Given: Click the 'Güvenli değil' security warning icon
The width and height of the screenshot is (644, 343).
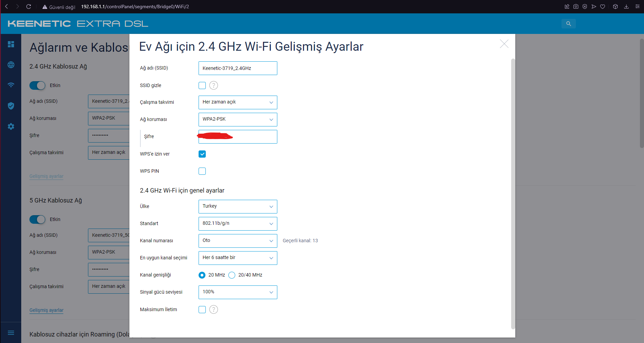Looking at the screenshot, I should click(45, 7).
